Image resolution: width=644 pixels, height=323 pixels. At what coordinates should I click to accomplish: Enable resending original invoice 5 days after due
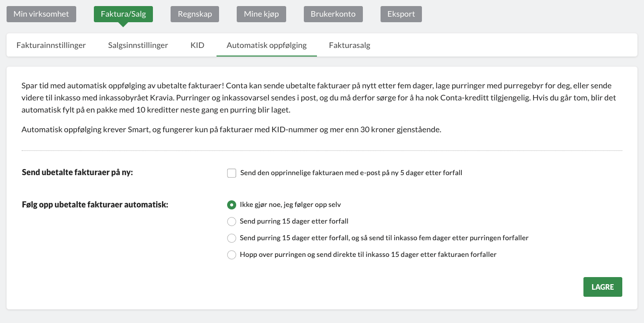pyautogui.click(x=232, y=173)
